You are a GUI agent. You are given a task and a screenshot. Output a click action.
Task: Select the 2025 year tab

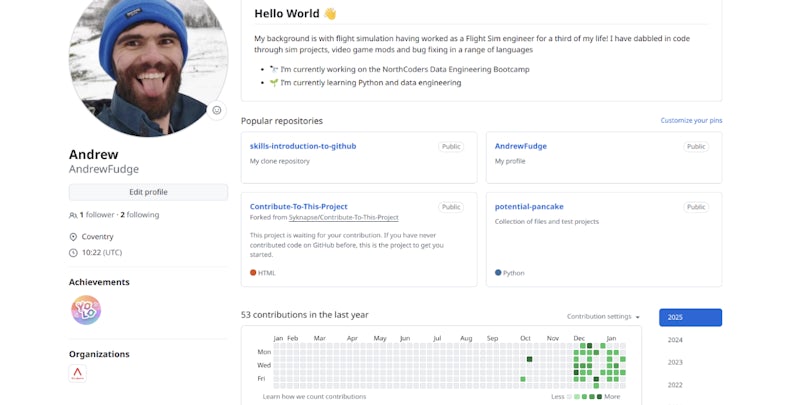point(690,317)
